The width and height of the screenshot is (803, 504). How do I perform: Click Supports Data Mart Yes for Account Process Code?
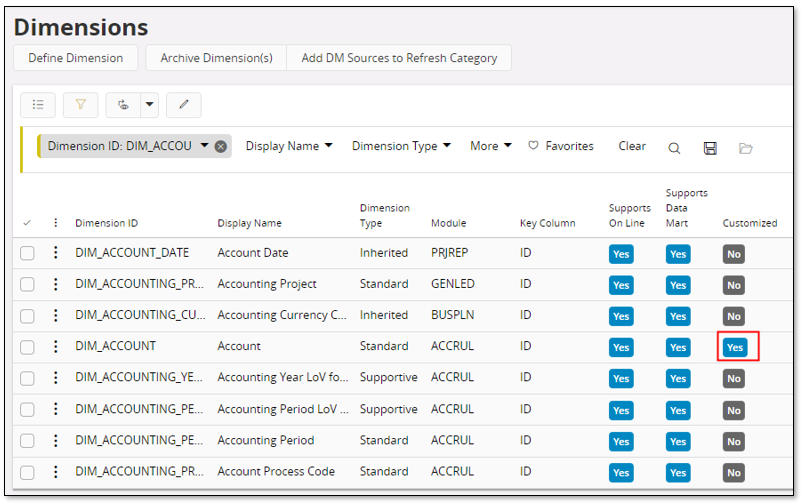[678, 473]
